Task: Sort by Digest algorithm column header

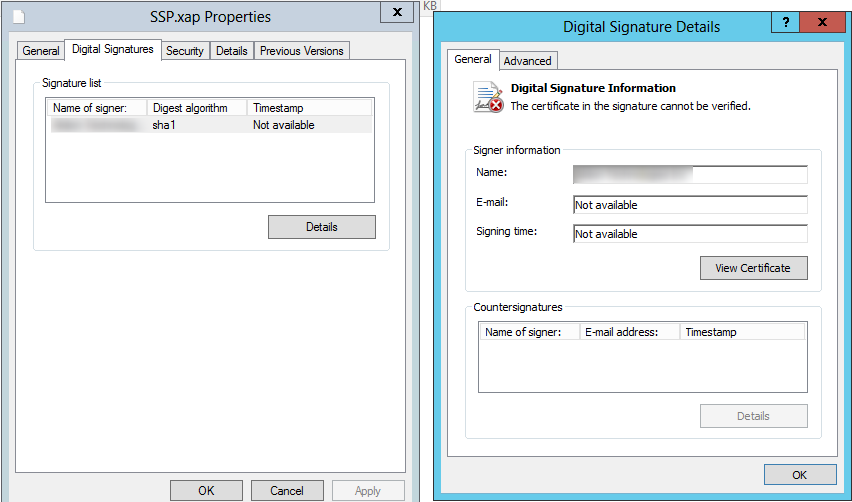Action: click(x=197, y=108)
